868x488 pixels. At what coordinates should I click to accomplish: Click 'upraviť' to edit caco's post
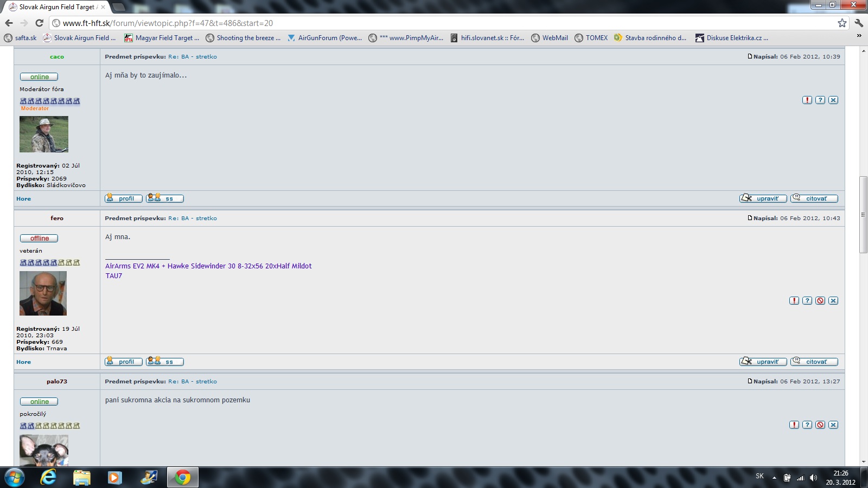[763, 198]
